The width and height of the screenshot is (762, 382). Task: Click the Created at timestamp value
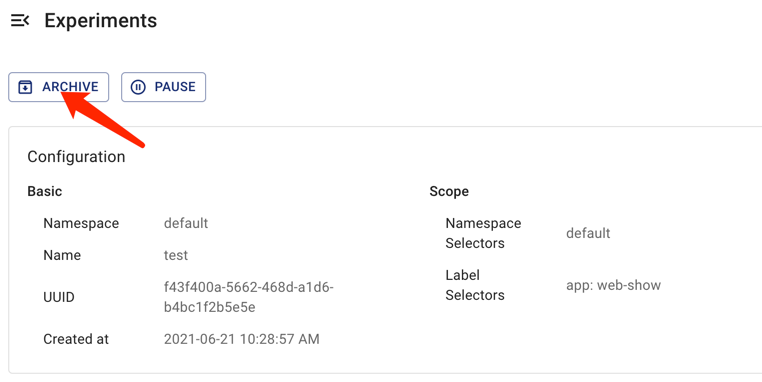pyautogui.click(x=242, y=339)
